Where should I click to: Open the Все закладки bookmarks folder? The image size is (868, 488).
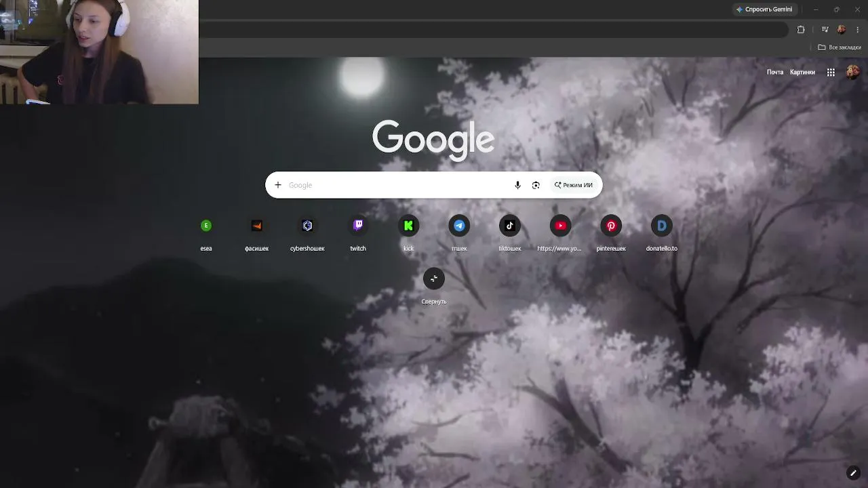click(x=840, y=47)
